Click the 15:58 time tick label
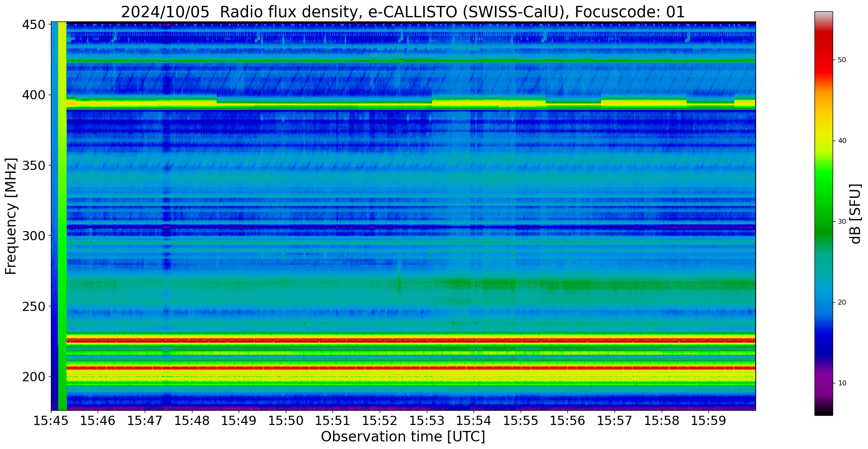Screen dimensions: 868x449 pos(662,421)
